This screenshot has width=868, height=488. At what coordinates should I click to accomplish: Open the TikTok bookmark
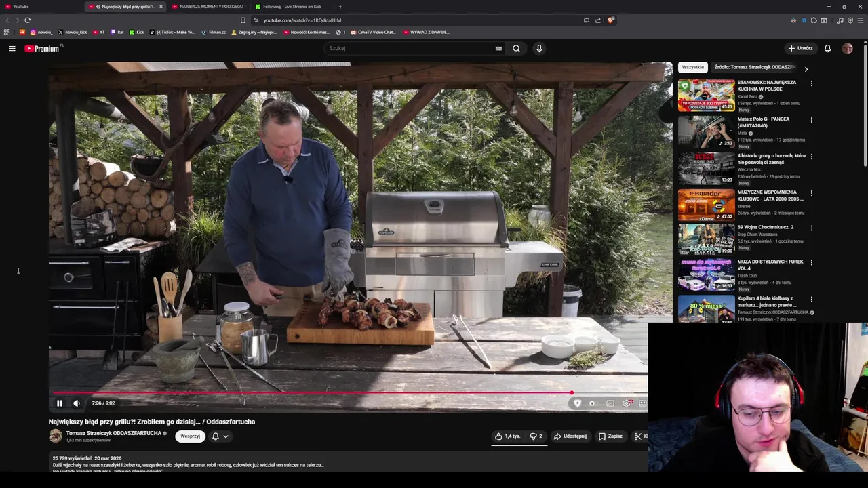(172, 32)
